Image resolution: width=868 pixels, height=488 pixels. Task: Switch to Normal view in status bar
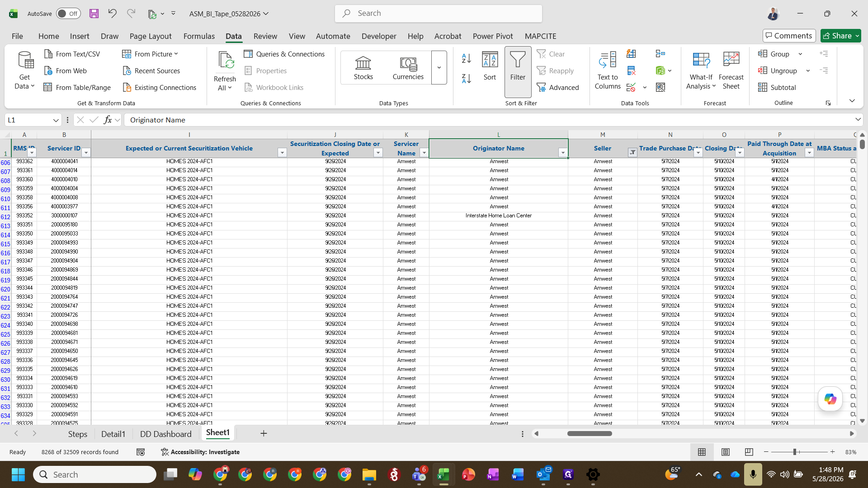click(x=702, y=452)
